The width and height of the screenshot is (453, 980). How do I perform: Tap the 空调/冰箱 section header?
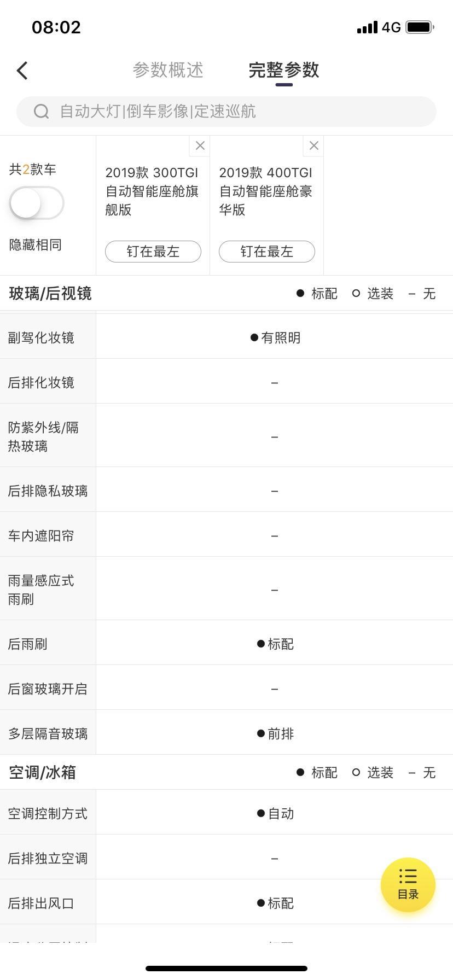tap(43, 773)
